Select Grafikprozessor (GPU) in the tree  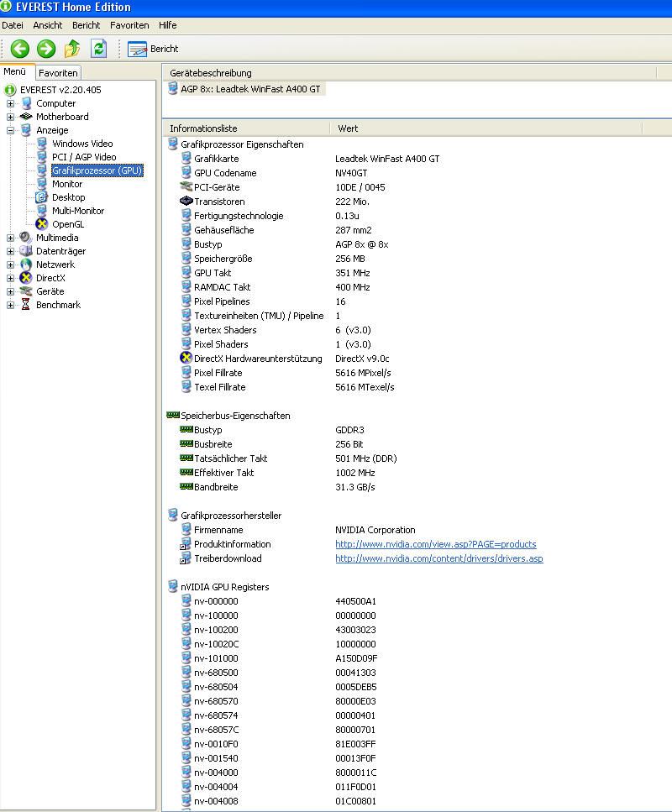(97, 170)
